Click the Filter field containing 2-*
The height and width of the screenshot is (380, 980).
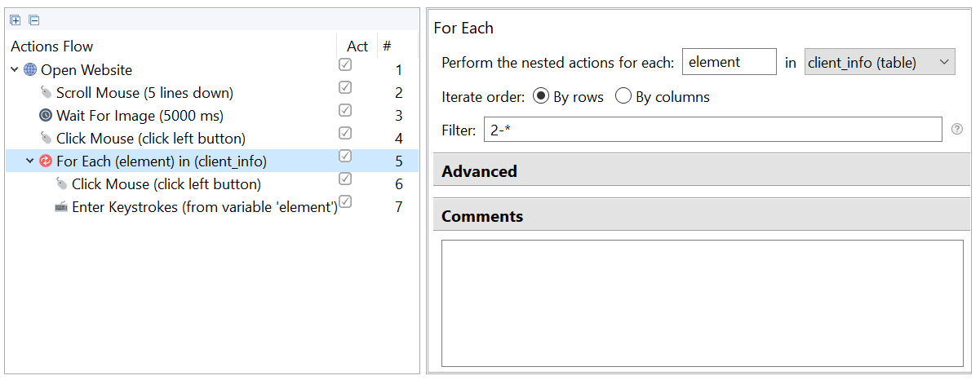712,129
